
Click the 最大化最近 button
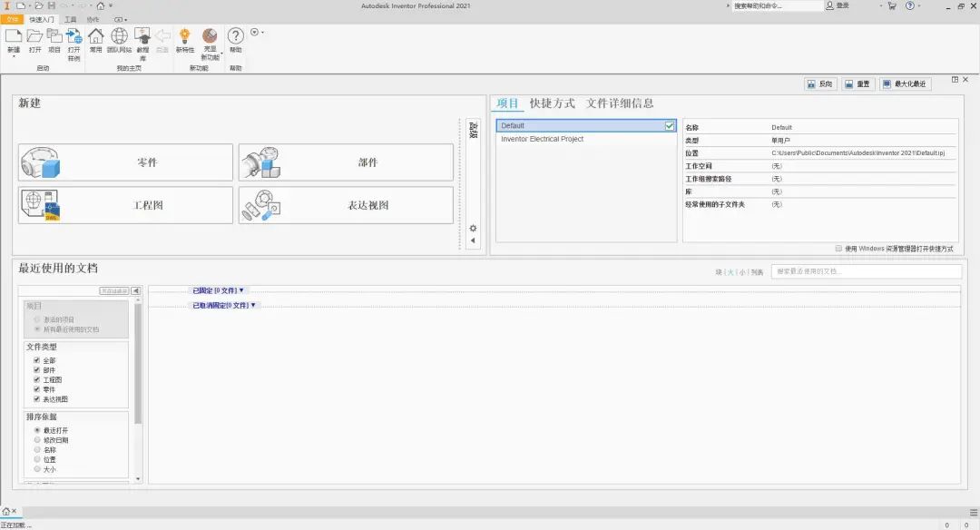[x=905, y=83]
